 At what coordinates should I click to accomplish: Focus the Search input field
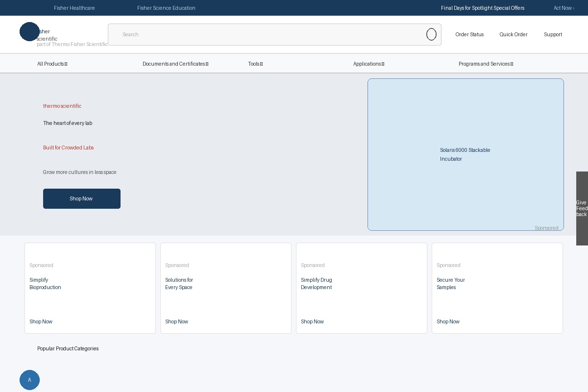[x=274, y=34]
